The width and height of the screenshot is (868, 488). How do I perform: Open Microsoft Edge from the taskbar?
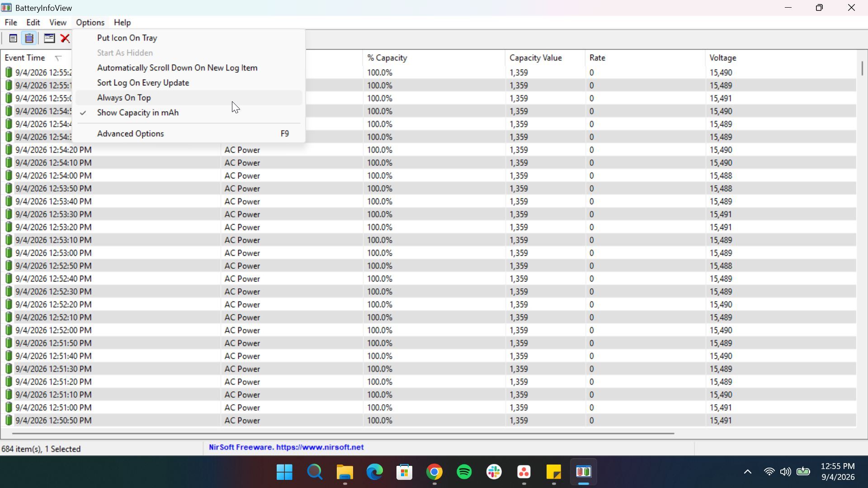click(x=374, y=473)
